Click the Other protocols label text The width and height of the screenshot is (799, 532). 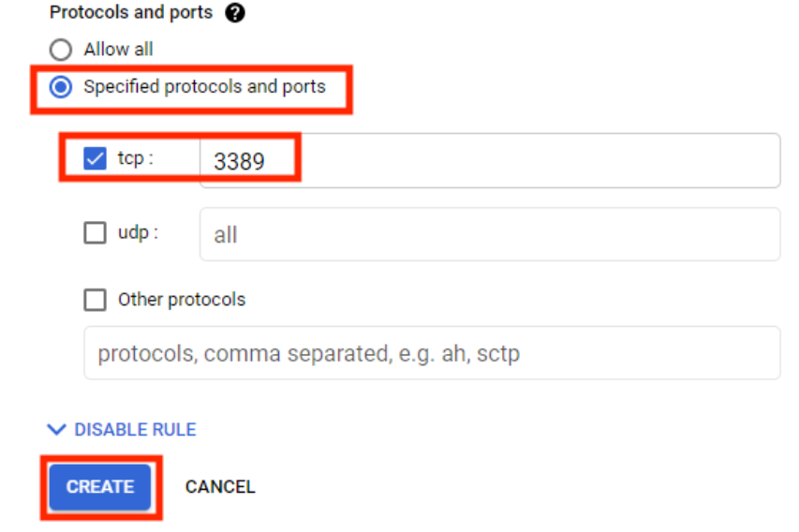182,300
